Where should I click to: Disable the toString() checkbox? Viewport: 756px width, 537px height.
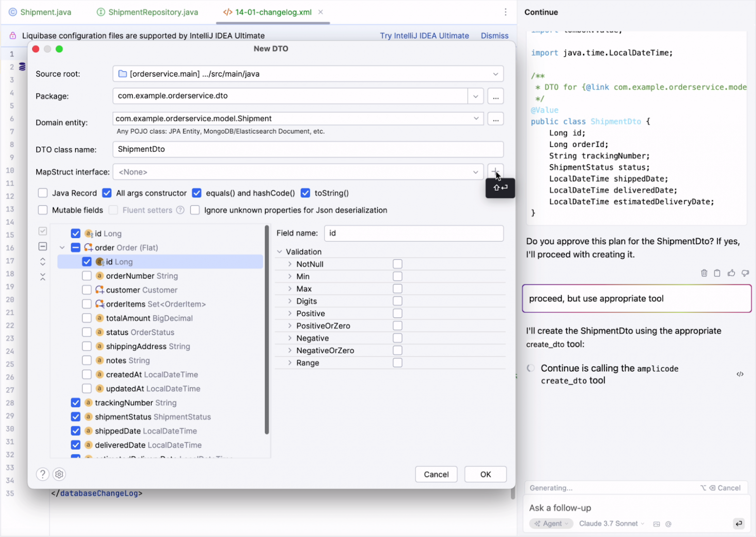coord(305,193)
